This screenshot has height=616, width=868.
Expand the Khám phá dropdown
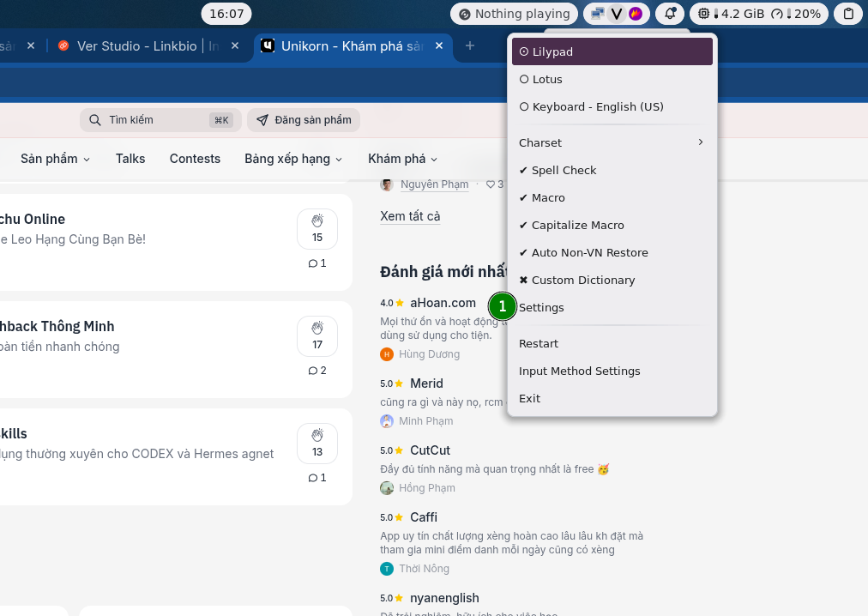tap(402, 159)
